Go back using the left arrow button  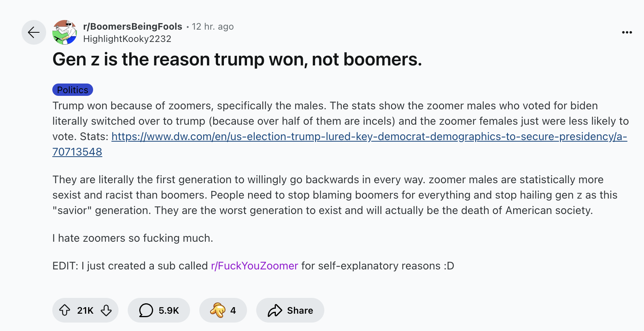point(34,32)
